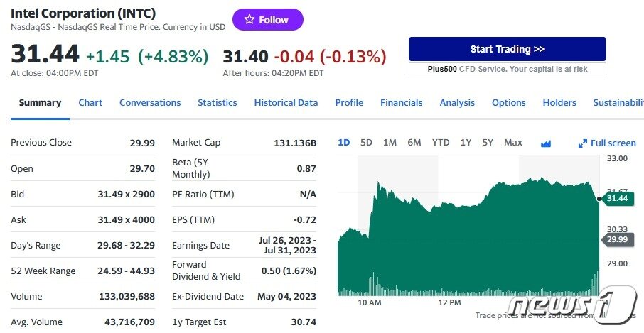
Task: Open the Options tab
Action: (509, 102)
